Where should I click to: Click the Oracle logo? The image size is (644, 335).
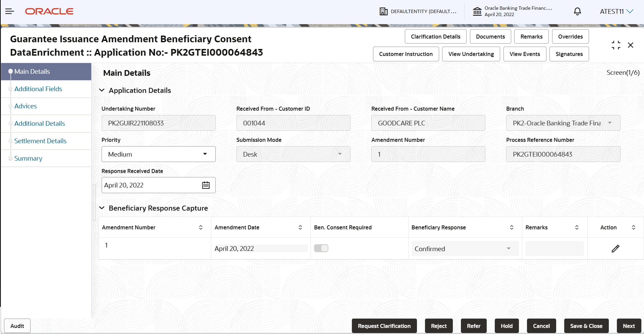[49, 11]
